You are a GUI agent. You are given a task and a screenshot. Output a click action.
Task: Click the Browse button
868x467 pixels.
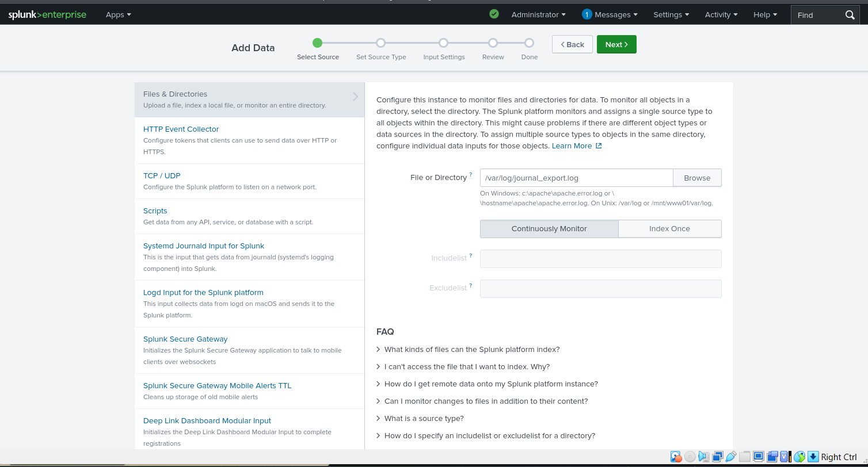point(697,178)
